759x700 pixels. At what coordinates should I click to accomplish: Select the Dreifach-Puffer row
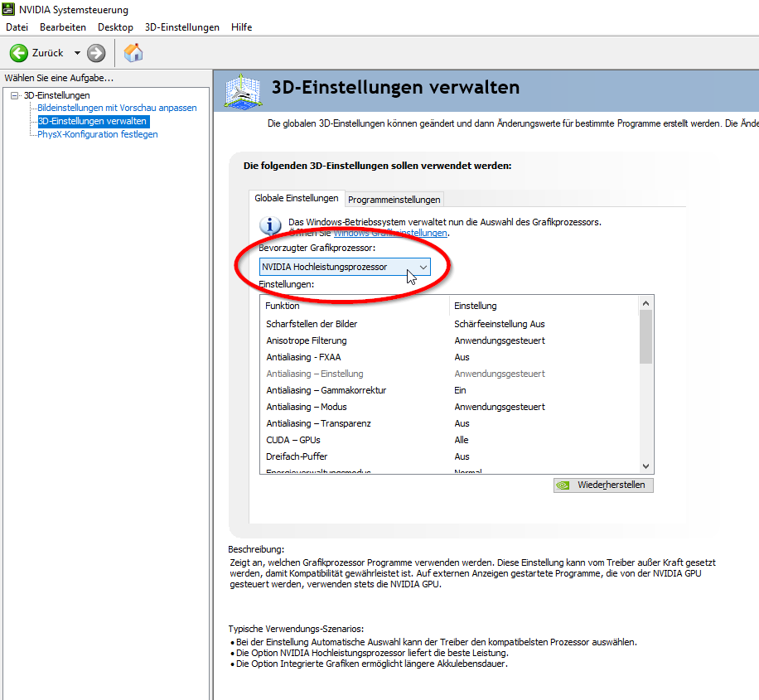coord(449,456)
